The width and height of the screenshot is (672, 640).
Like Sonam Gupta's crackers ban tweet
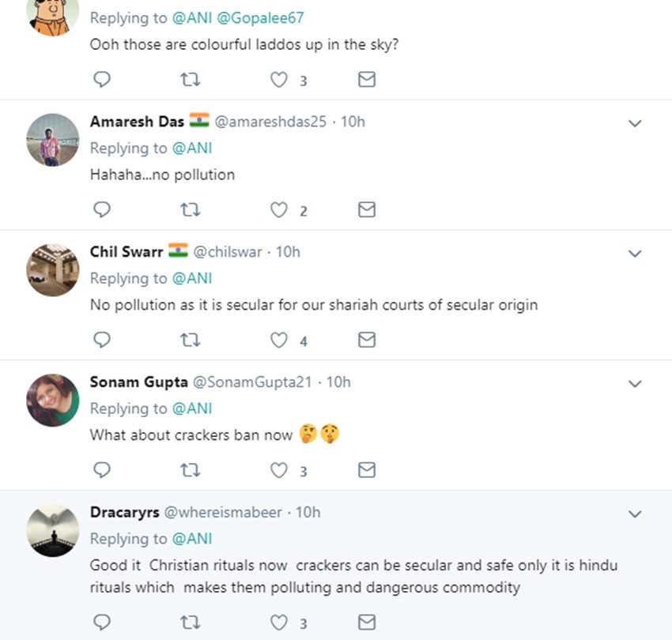[x=278, y=470]
